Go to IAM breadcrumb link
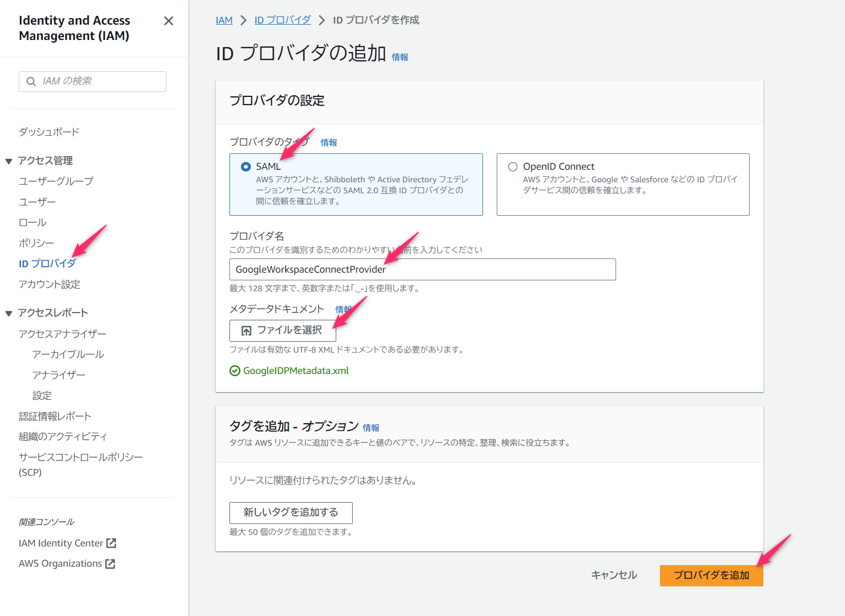 tap(224, 20)
